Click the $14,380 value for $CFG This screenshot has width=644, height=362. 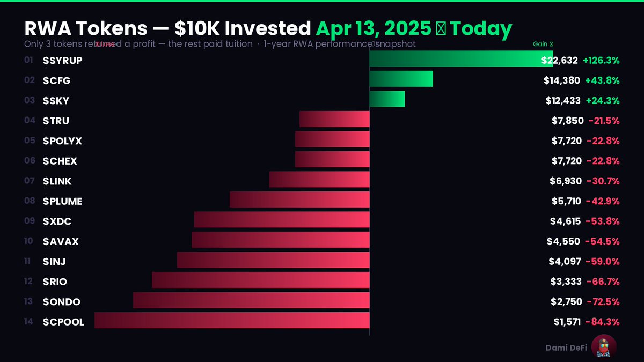point(562,80)
